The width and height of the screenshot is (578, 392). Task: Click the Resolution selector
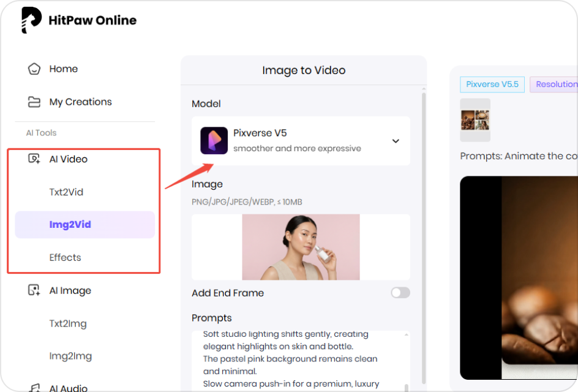coord(556,84)
